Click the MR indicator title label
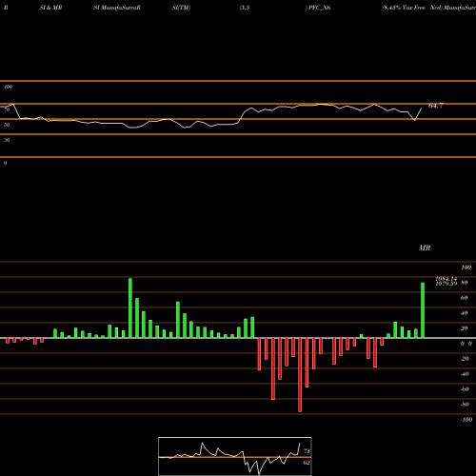 (x=425, y=248)
